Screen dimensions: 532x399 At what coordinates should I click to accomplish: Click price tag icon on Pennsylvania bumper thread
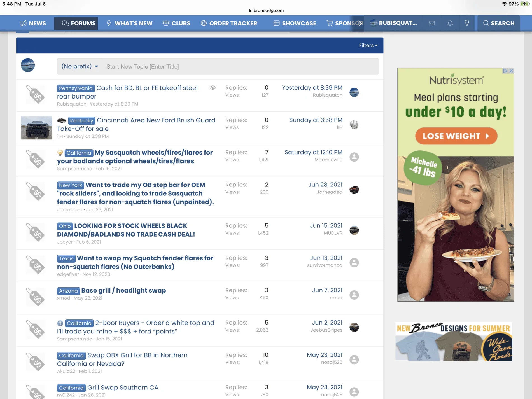(x=36, y=94)
